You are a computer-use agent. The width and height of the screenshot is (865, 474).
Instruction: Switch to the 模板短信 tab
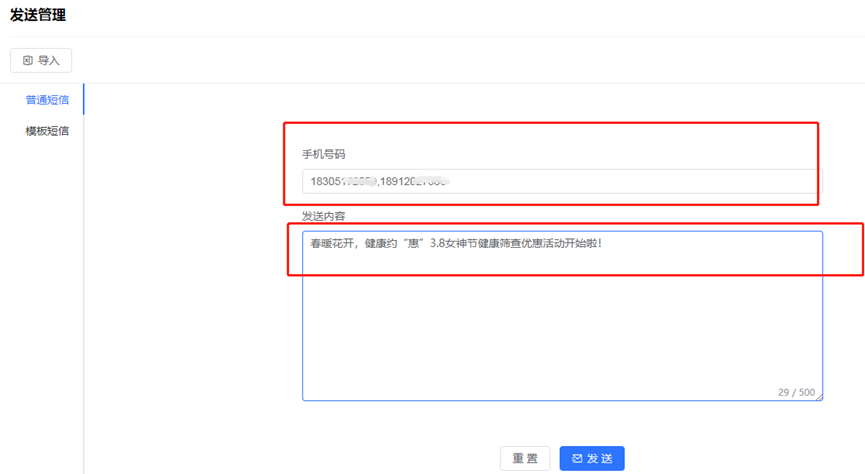point(47,131)
